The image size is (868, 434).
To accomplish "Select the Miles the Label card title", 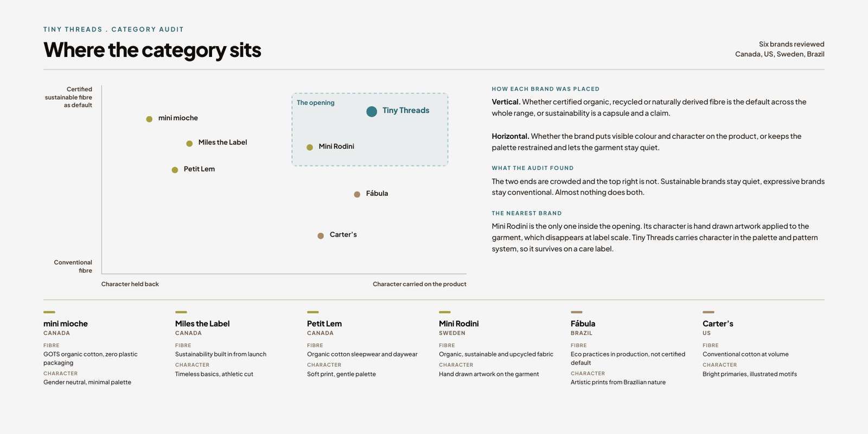I will pos(202,324).
